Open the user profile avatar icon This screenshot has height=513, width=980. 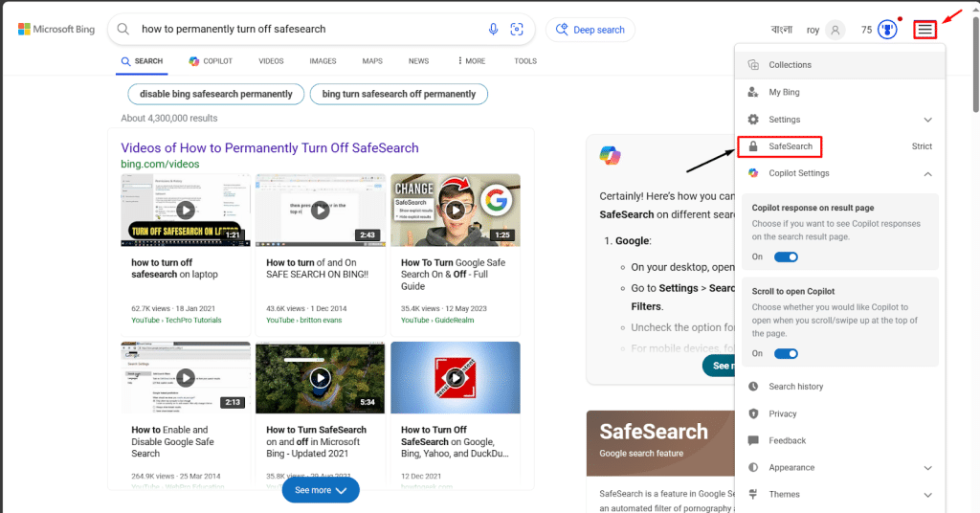point(835,30)
